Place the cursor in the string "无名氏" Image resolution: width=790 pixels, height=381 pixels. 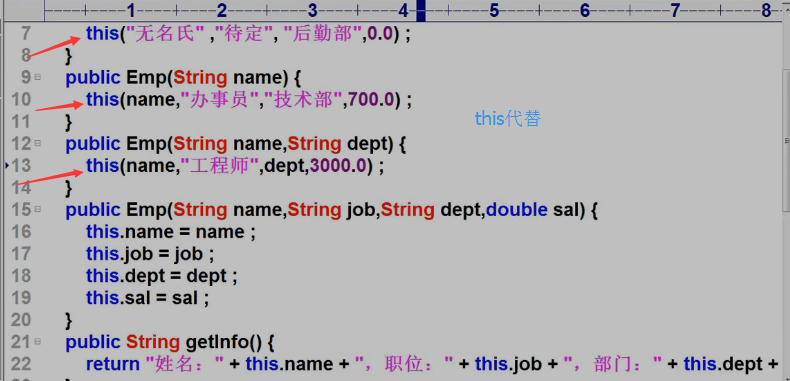pyautogui.click(x=165, y=34)
